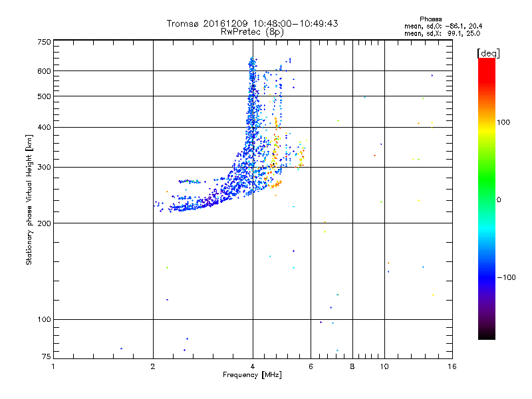This screenshot has width=532, height=399.
Task: Click the y-axis tick label '500'
Action: pos(44,96)
